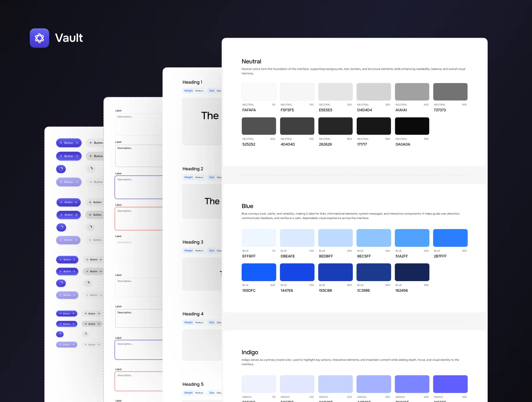
Task: Click the hex value 162456 text
Action: [x=402, y=291]
